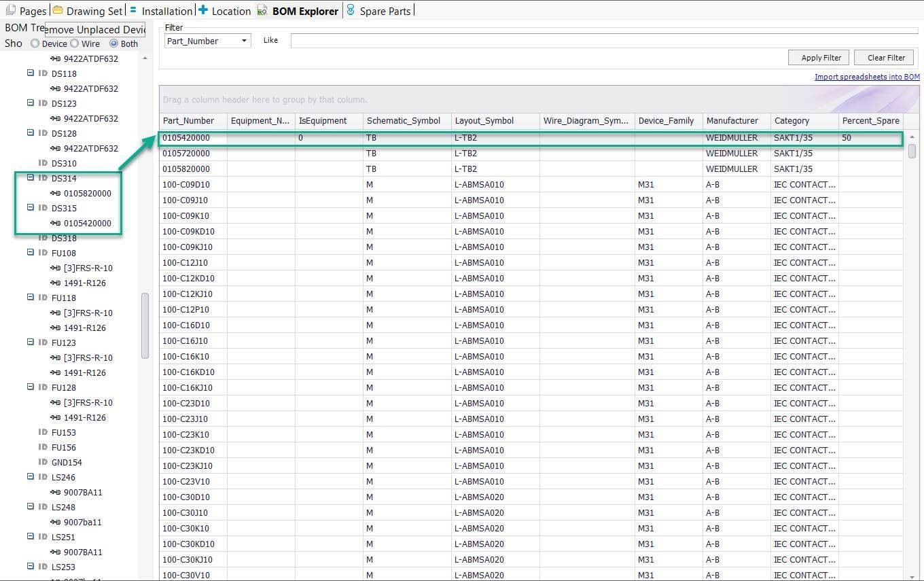Click the BOM Explorer spreadsheet icon

coord(262,10)
